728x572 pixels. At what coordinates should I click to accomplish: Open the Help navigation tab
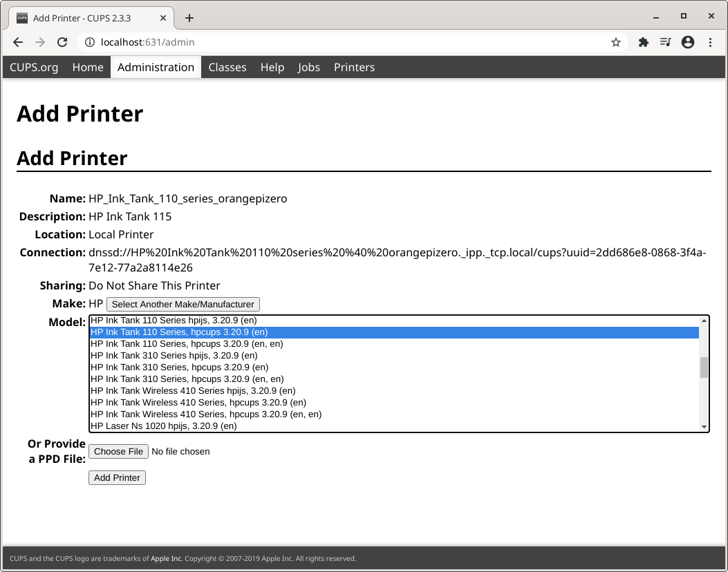click(x=272, y=67)
